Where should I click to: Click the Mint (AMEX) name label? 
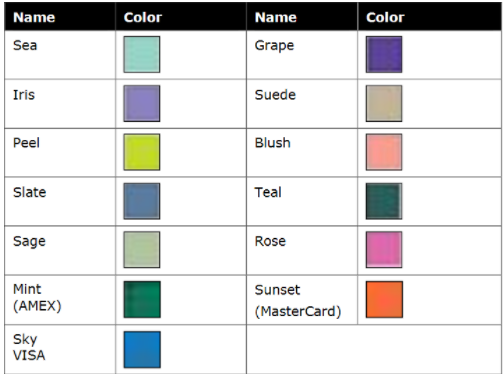tap(37, 297)
